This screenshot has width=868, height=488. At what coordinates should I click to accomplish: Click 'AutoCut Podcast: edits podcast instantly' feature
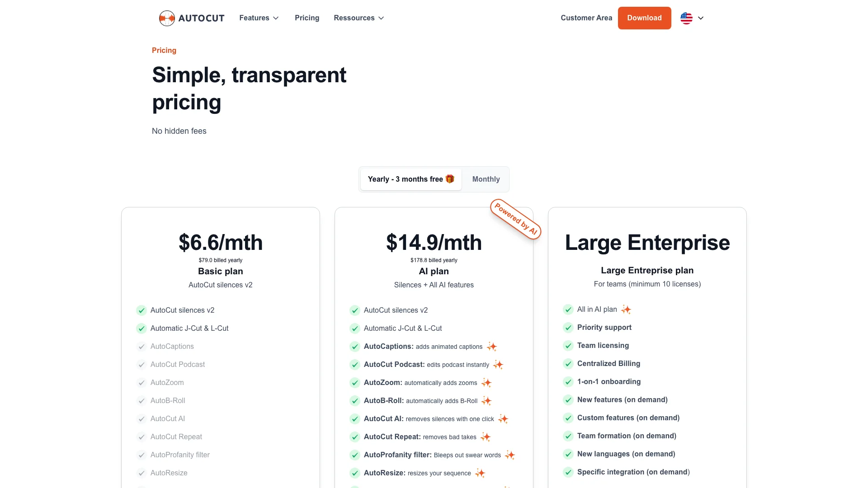point(426,365)
